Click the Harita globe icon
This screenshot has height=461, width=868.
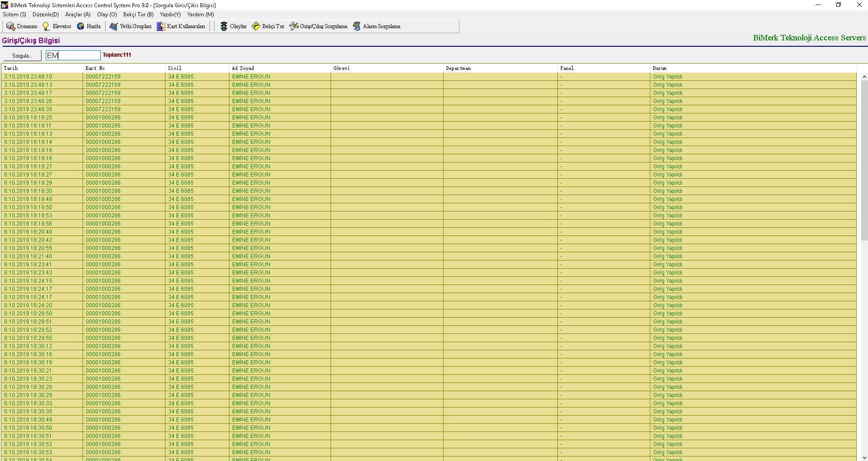pyautogui.click(x=81, y=26)
